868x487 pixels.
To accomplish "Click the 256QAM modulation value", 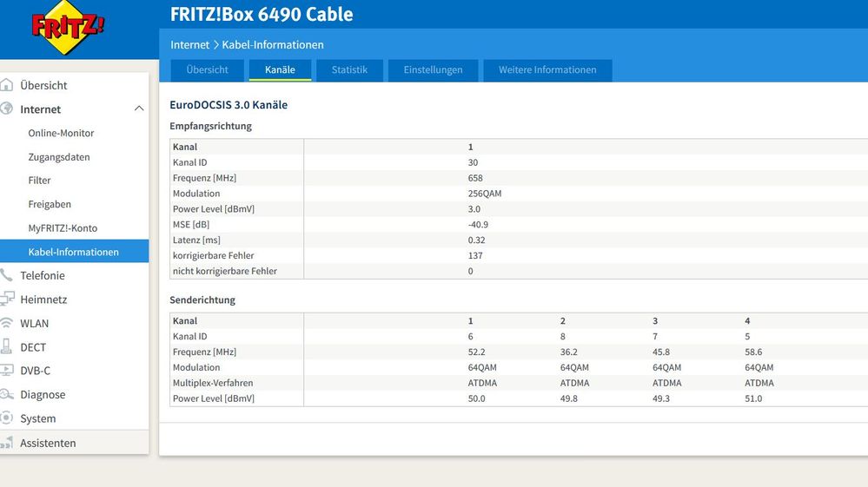I will [x=484, y=194].
